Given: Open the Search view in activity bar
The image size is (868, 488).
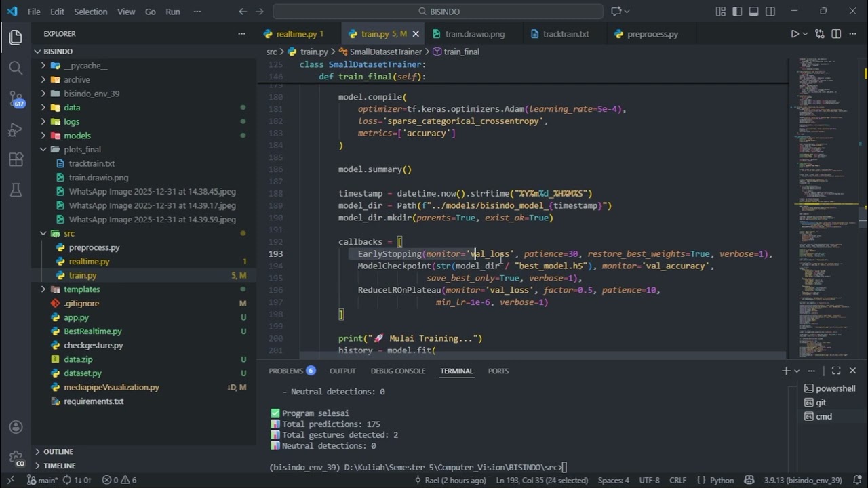Looking at the screenshot, I should (16, 68).
